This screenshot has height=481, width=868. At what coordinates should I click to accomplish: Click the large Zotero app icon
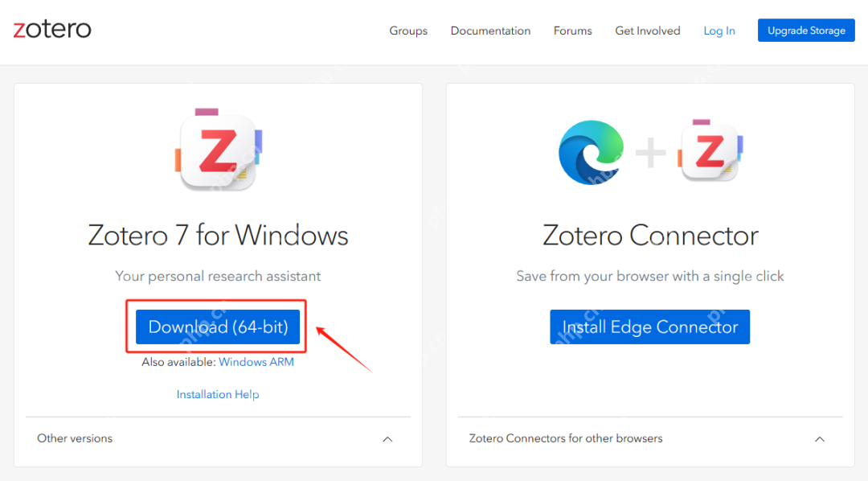click(218, 150)
